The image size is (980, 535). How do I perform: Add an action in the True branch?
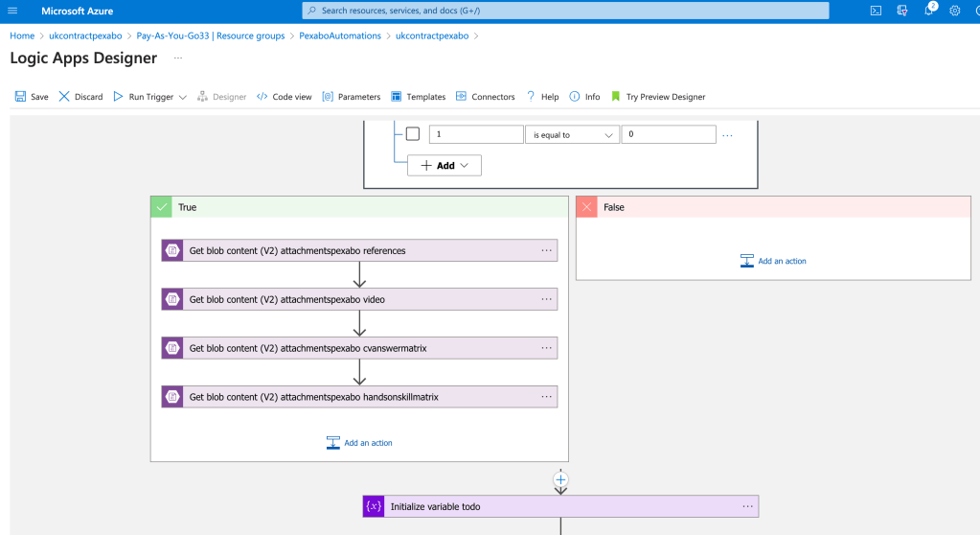pos(359,442)
